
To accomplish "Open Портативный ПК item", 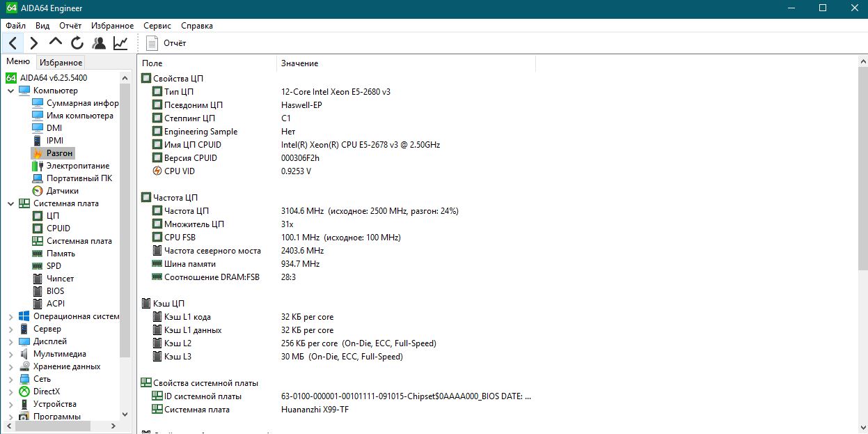I will [79, 178].
